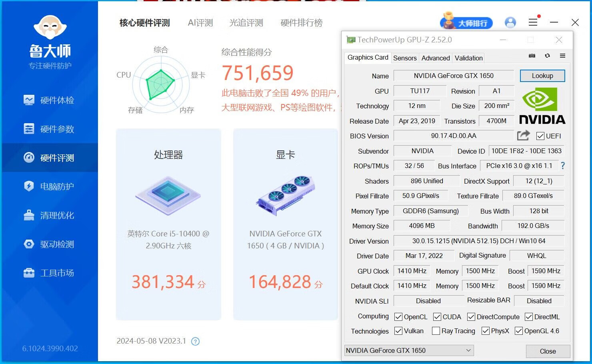This screenshot has height=364, width=592.
Task: Click version text 6.1024.3990.402
Action: (x=50, y=348)
